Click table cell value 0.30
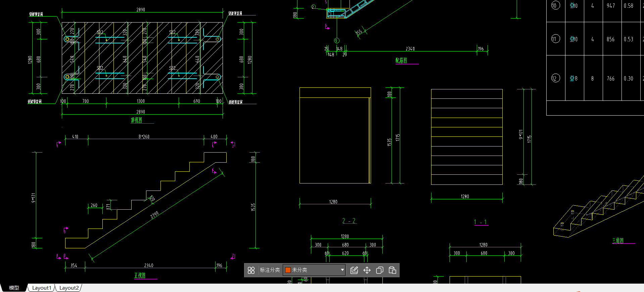 tap(629, 79)
